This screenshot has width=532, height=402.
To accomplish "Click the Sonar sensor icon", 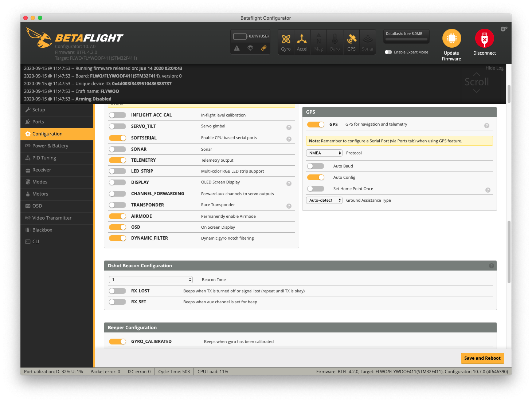I will click(368, 39).
